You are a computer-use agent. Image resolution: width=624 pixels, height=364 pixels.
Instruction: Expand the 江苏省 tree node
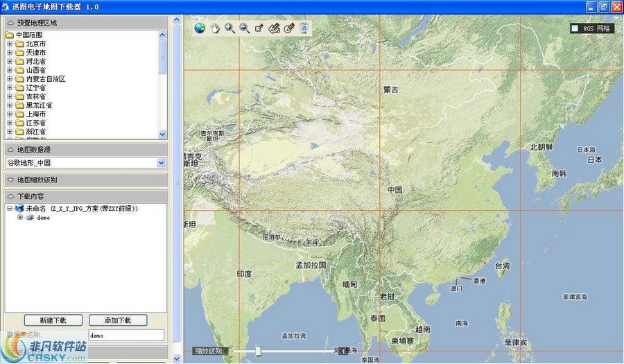10,123
